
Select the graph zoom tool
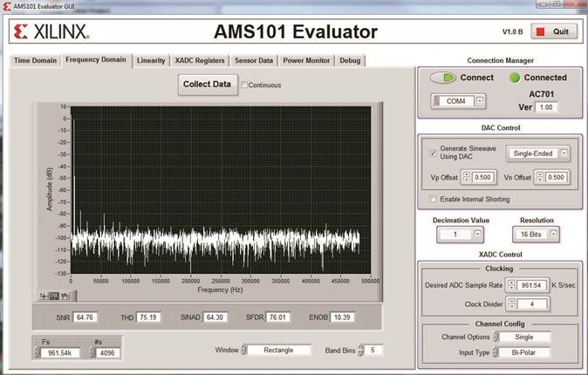pyautogui.click(x=54, y=297)
